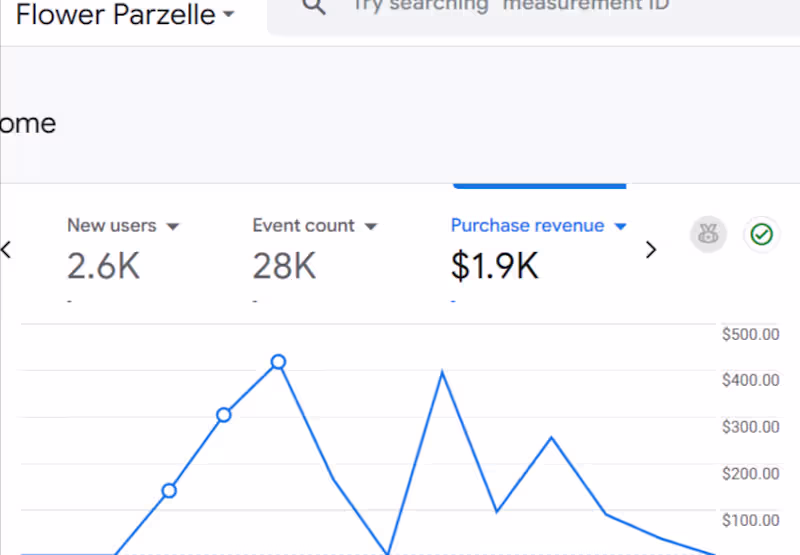The width and height of the screenshot is (800, 555).
Task: Select the $1.9K Purchase revenue value
Action: [494, 266]
